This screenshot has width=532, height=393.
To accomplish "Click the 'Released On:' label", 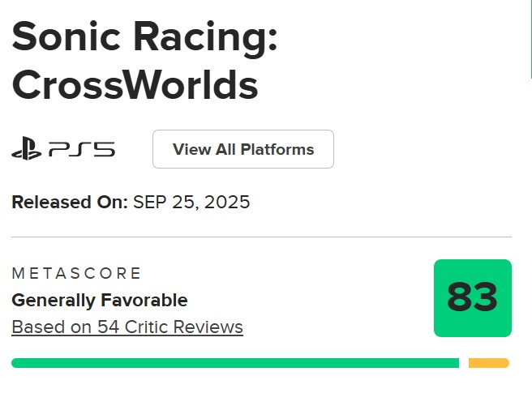I will tap(70, 202).
